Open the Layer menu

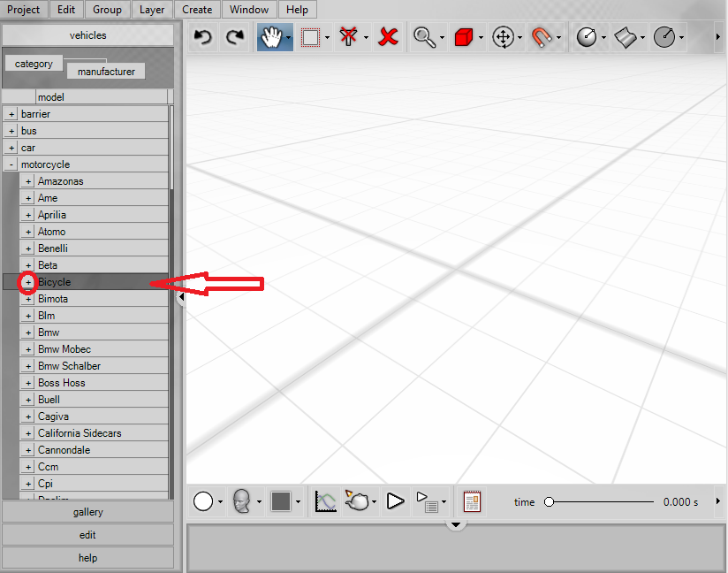click(152, 10)
